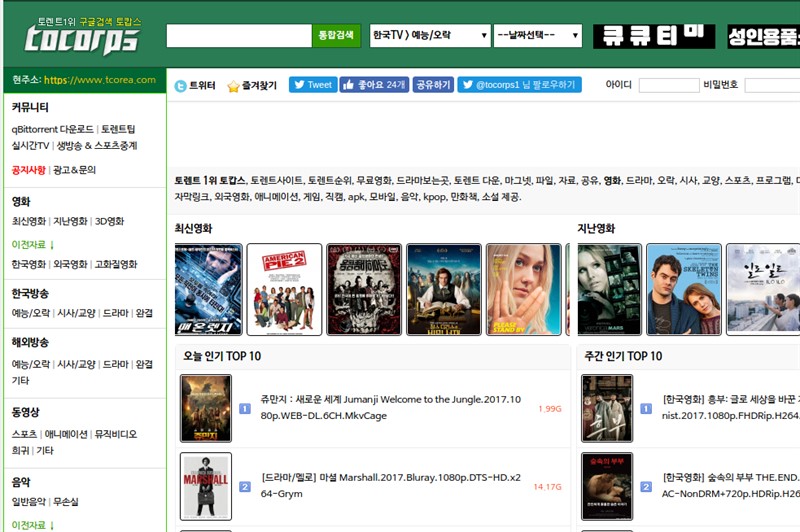Select 외국영화 in the sidebar
The width and height of the screenshot is (800, 532).
point(70,264)
